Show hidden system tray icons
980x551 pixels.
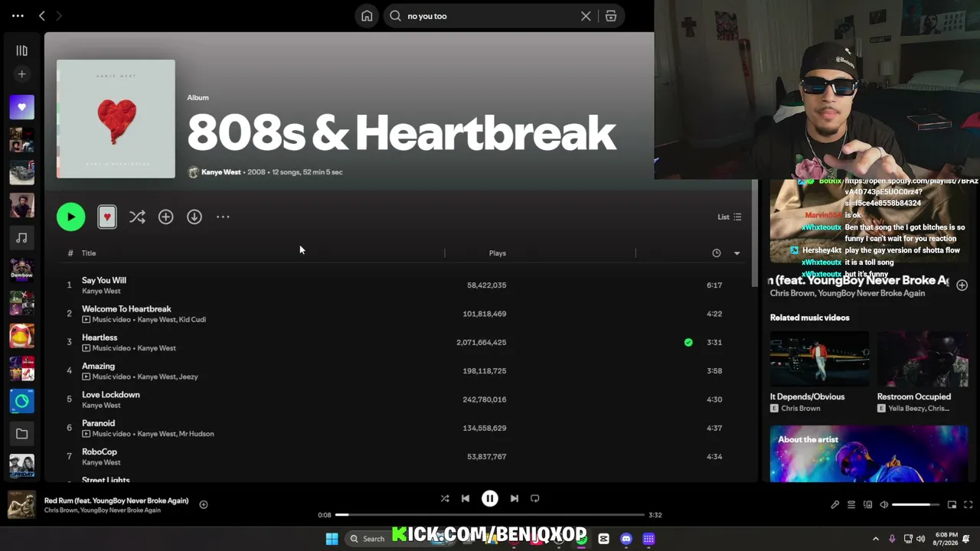[x=876, y=539]
